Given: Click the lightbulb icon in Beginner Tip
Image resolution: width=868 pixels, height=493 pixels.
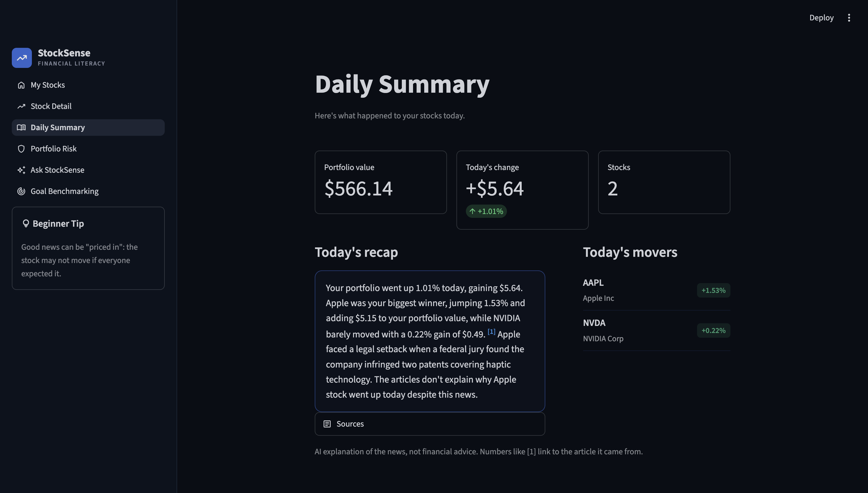Looking at the screenshot, I should 26,223.
